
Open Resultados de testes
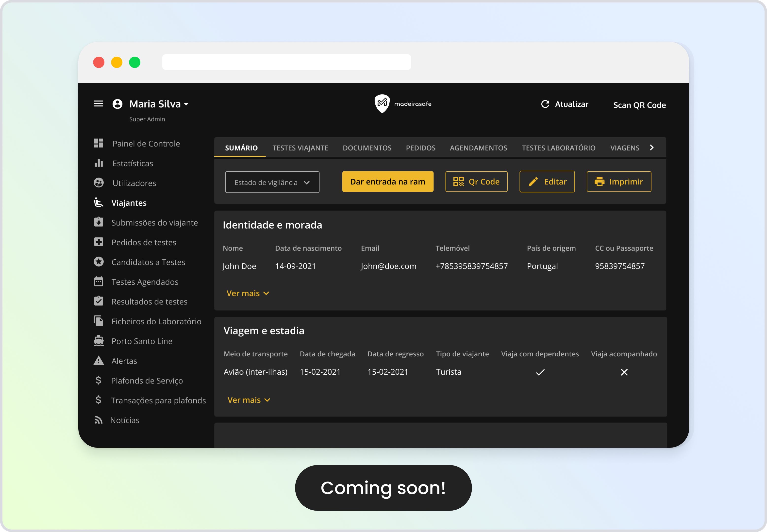[x=149, y=302]
